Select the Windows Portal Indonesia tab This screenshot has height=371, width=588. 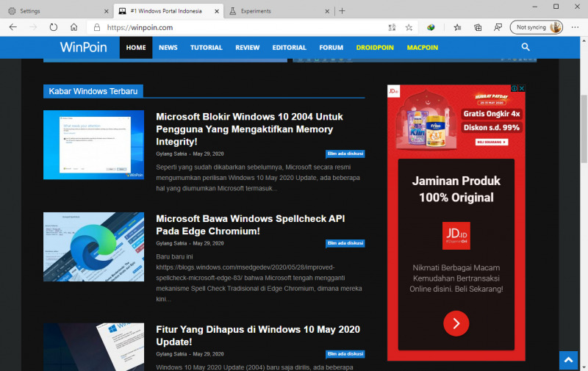168,11
